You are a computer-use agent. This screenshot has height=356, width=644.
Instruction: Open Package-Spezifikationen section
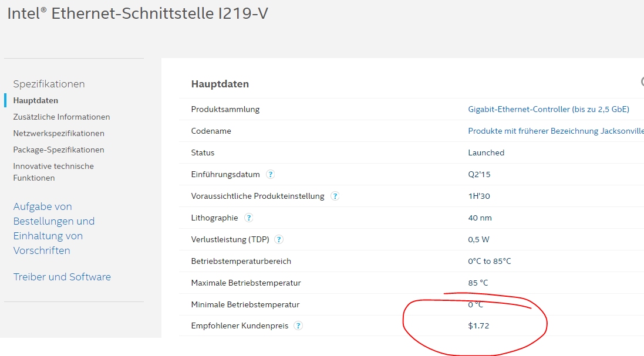(59, 150)
